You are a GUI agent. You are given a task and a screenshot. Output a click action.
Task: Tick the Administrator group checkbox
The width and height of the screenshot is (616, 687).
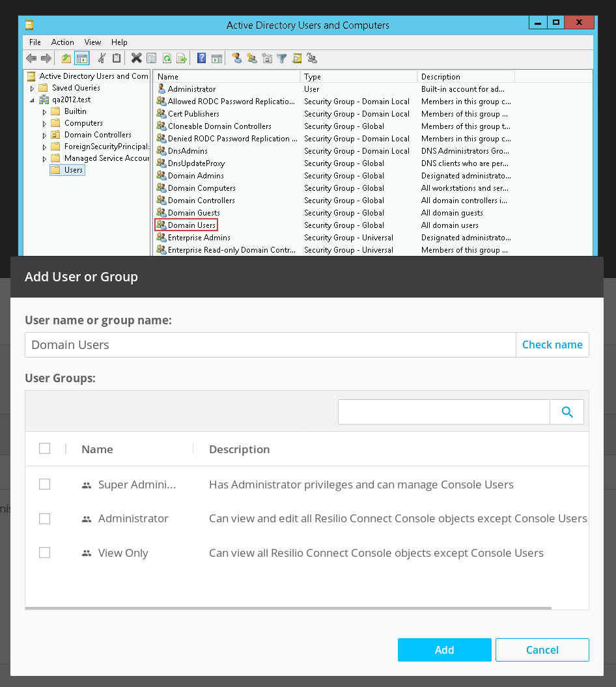(45, 519)
